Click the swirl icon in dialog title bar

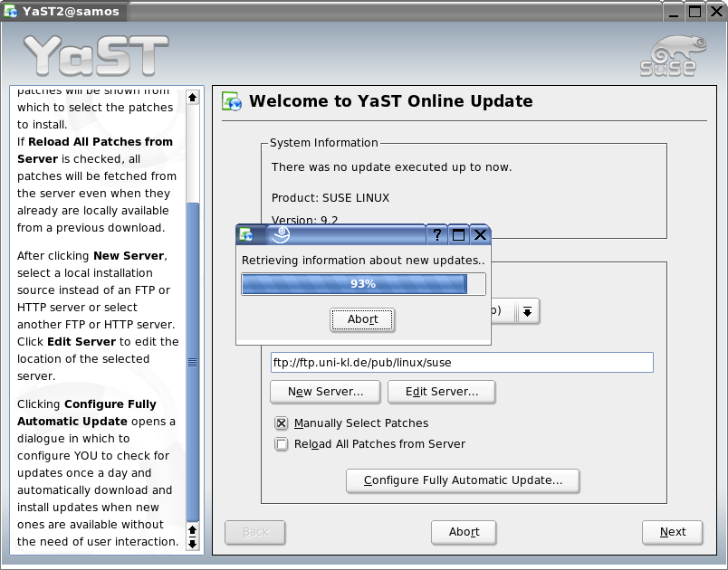pyautogui.click(x=280, y=234)
